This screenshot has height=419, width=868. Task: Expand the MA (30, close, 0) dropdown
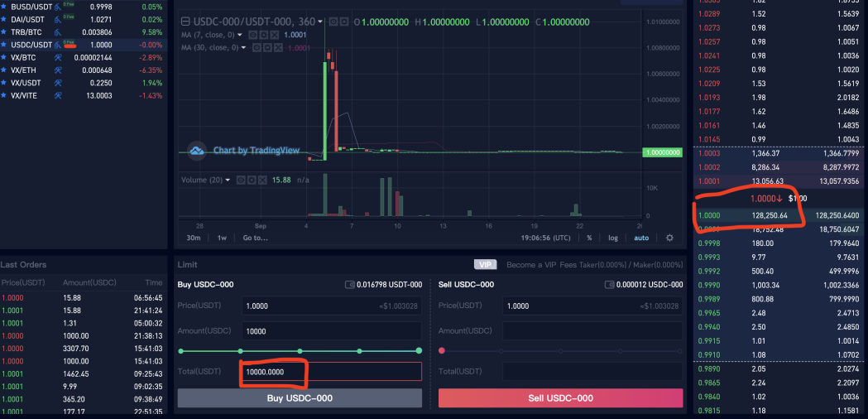click(x=244, y=48)
